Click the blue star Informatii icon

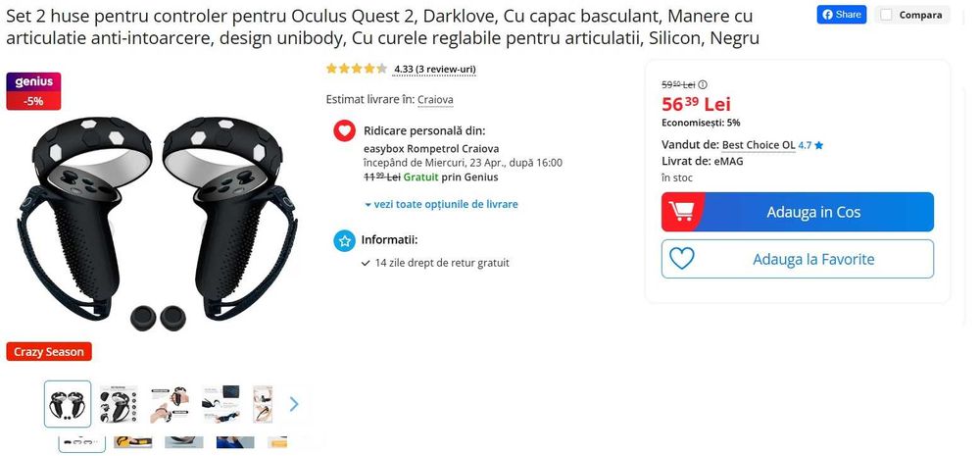click(x=344, y=241)
